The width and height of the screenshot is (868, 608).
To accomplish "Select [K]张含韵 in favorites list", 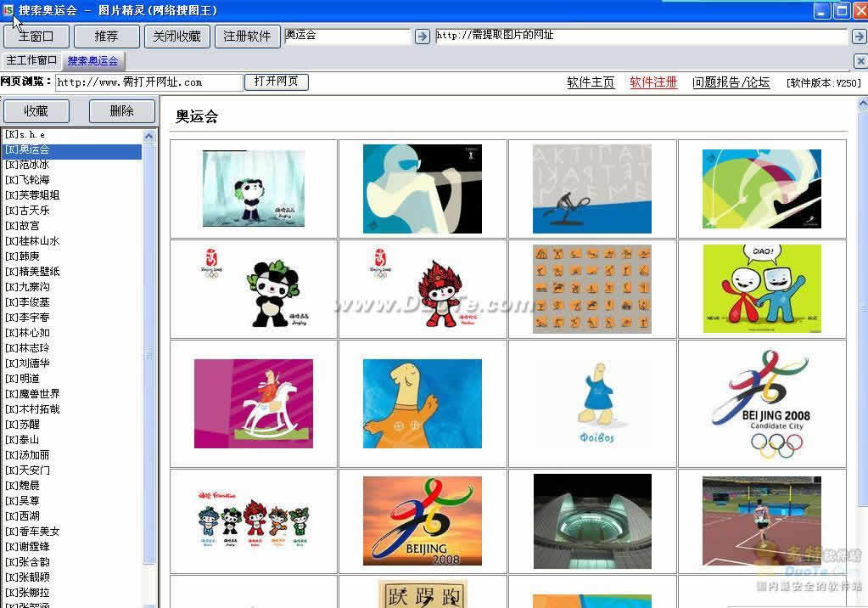I will pyautogui.click(x=73, y=562).
